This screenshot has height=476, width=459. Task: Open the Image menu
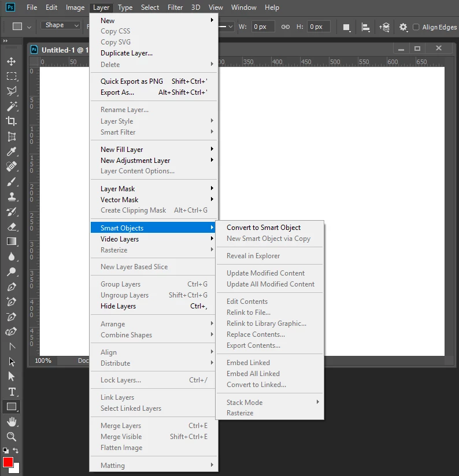click(75, 8)
